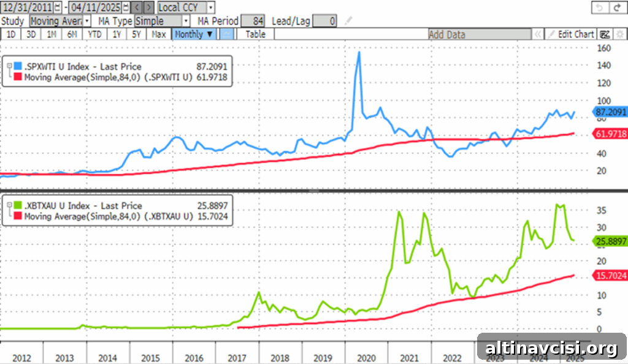Click the 87.2091 value in the upper legend

[x=212, y=66]
